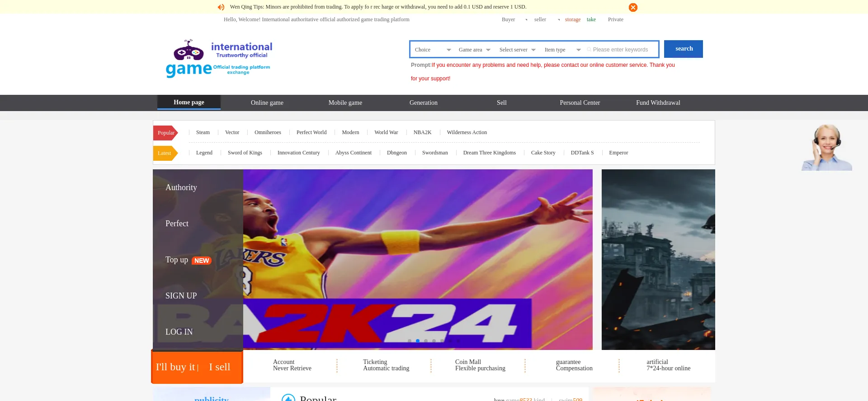Click the speaker announcement icon
Image resolution: width=868 pixels, height=401 pixels.
(x=221, y=7)
